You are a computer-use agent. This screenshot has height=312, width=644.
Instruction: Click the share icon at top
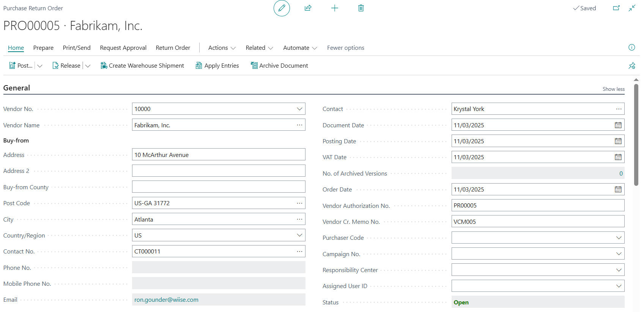308,8
